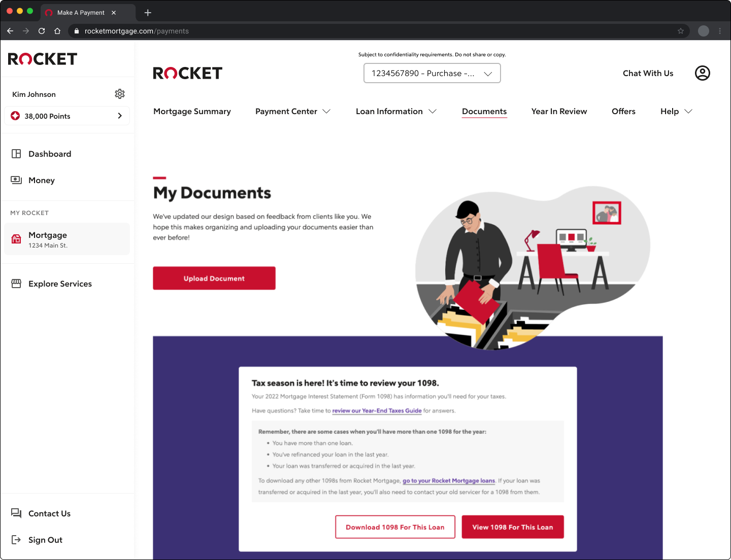731x560 pixels.
Task: Click the sidebar Rocket logo
Action: coord(43,59)
